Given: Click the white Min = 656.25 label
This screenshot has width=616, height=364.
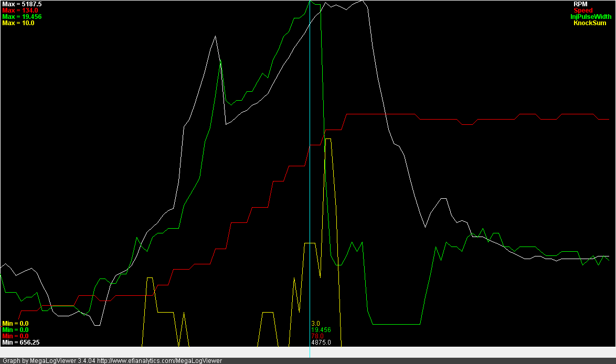Looking at the screenshot, I should 21,342.
